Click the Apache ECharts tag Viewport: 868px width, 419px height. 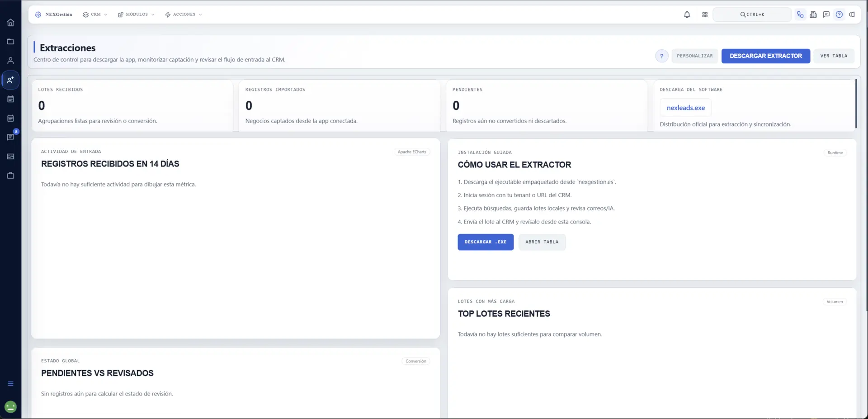pos(412,152)
